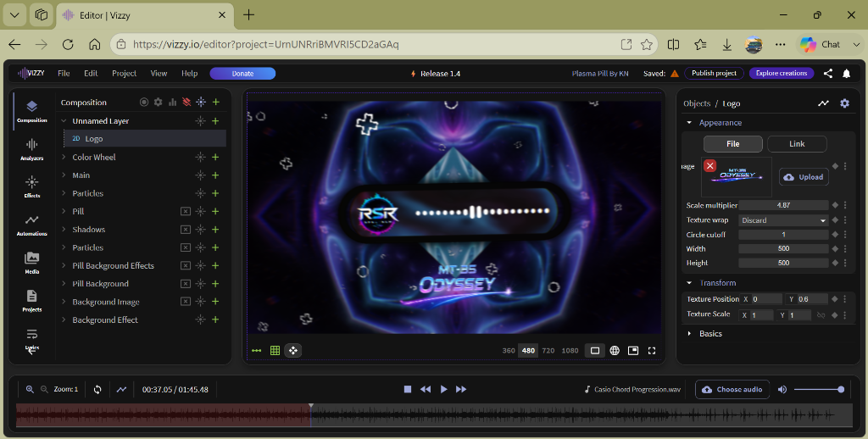Click the Composition settings gear icon
This screenshot has height=439, width=868.
[159, 102]
